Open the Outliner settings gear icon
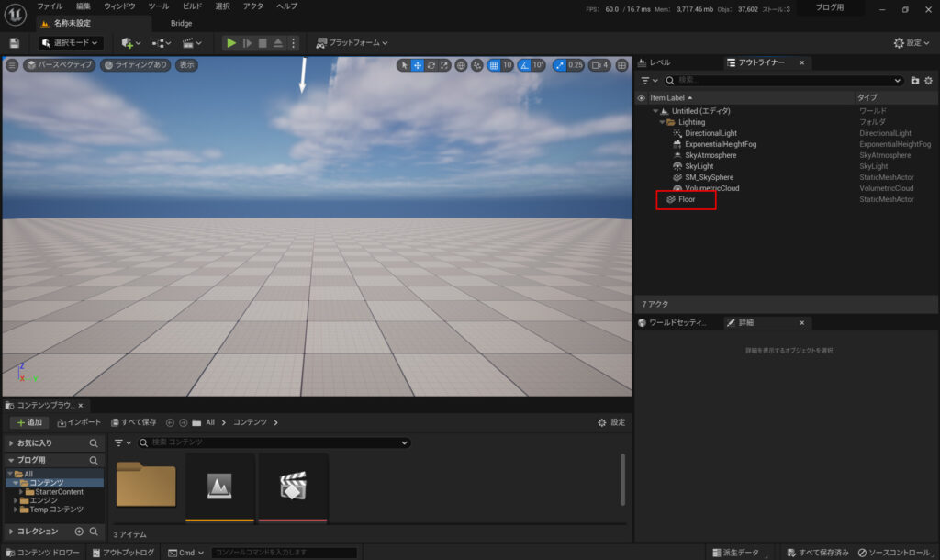The image size is (940, 560). (929, 81)
